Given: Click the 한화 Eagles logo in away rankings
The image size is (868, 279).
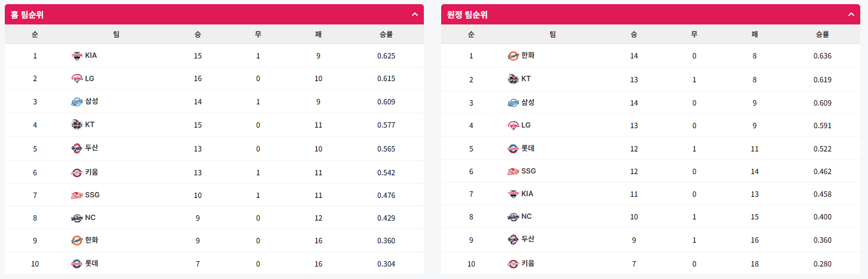Looking at the screenshot, I should tap(513, 56).
